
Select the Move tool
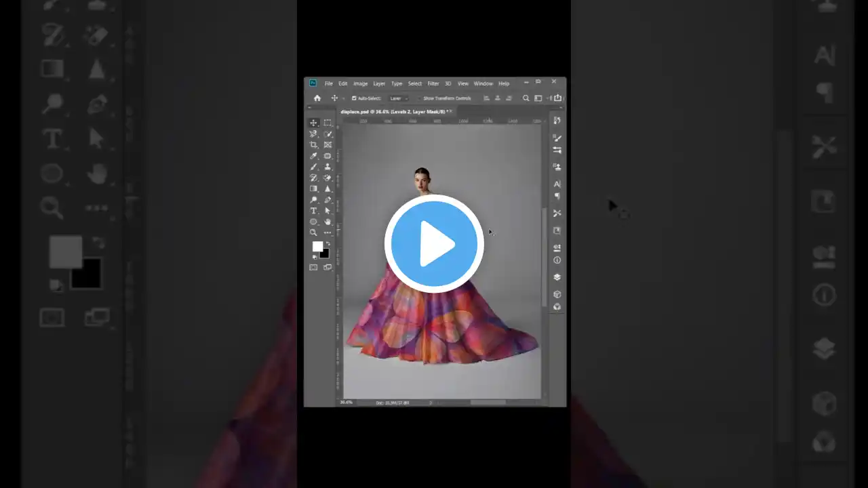(313, 123)
